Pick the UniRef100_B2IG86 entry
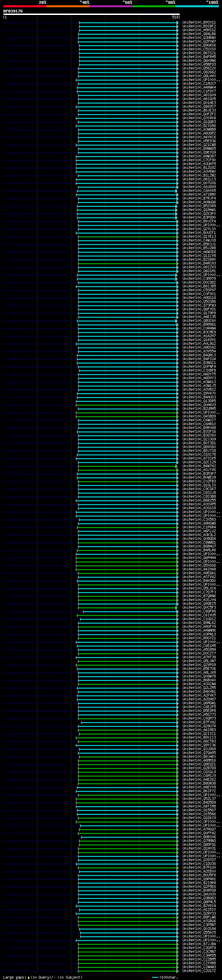Screen dimensions: 222x980 click(199, 125)
